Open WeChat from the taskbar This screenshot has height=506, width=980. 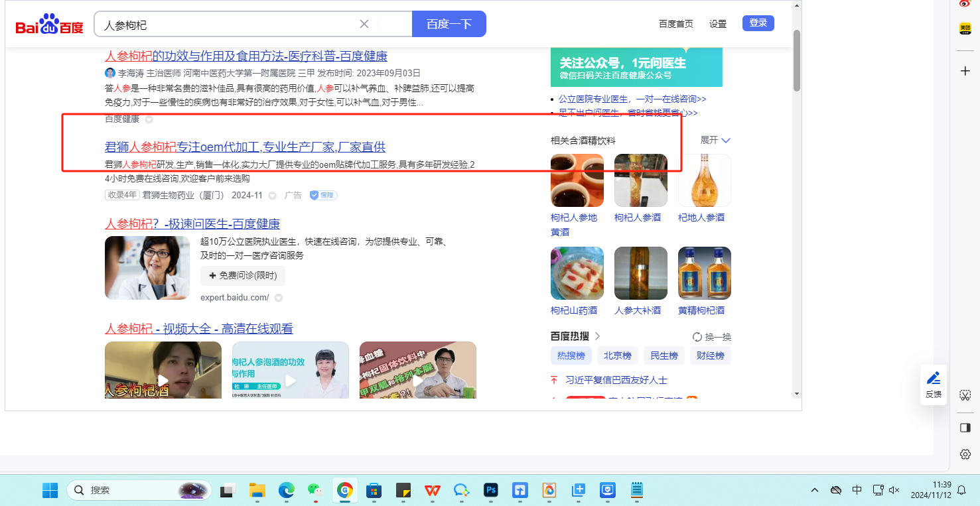(315, 490)
